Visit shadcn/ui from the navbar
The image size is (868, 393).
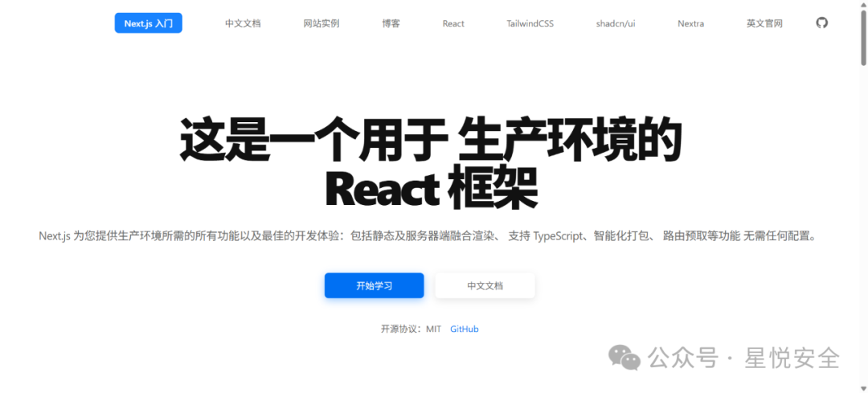tap(616, 23)
